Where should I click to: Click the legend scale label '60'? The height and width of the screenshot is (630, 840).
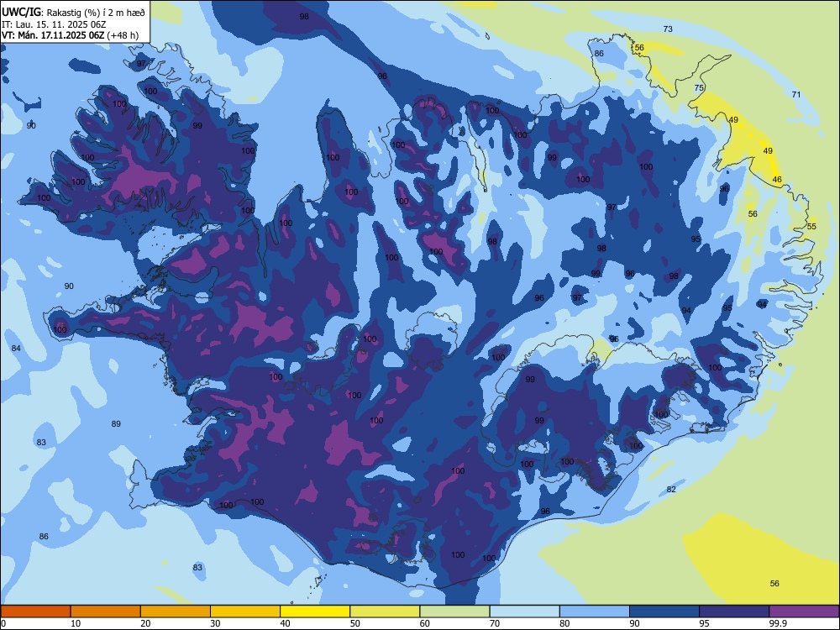425,623
